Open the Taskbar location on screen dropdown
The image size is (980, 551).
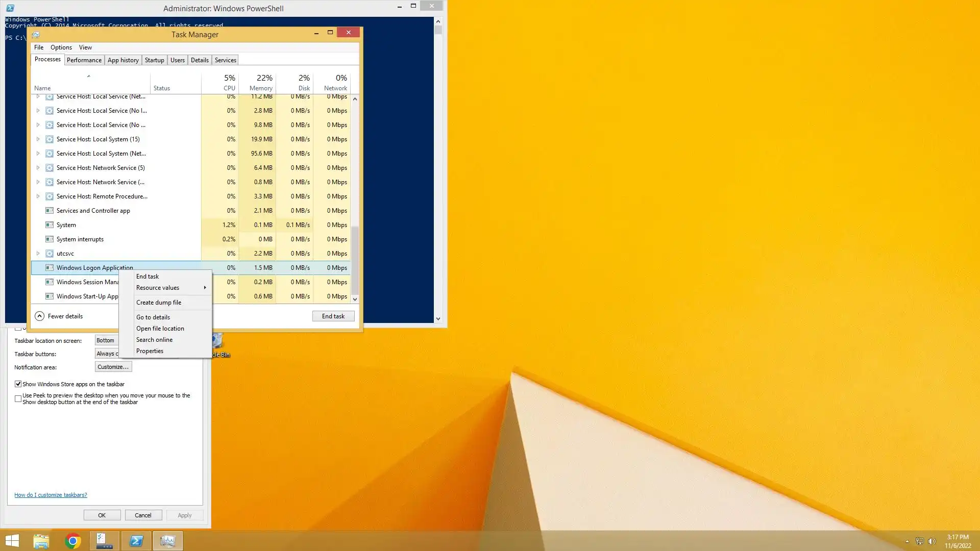(x=106, y=340)
